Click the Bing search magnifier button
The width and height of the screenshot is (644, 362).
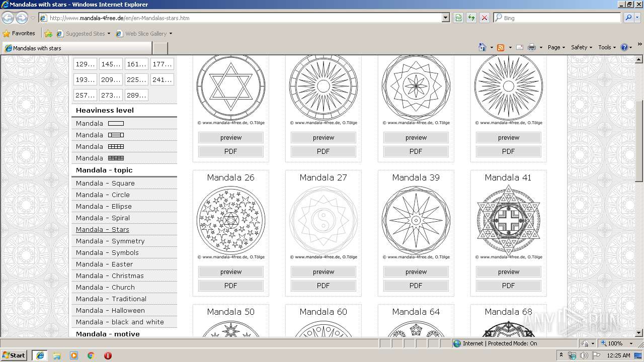(x=628, y=18)
